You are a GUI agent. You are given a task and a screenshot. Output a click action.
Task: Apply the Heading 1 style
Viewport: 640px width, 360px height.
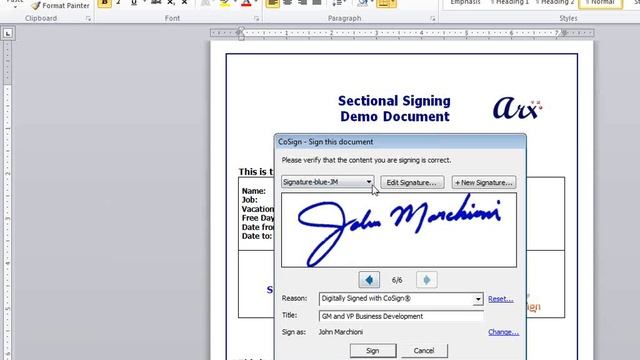click(510, 2)
